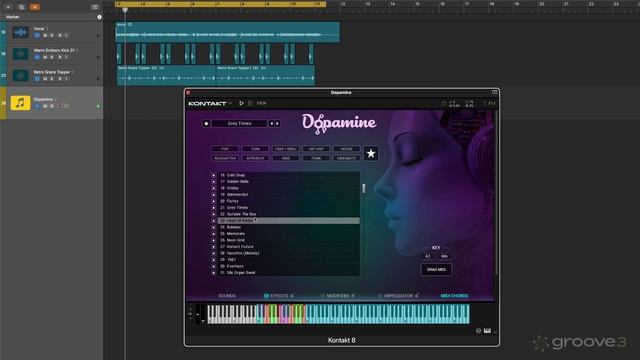Favorite the current preset with the small star
Viewport: 640px width, 360px height.
206,123
